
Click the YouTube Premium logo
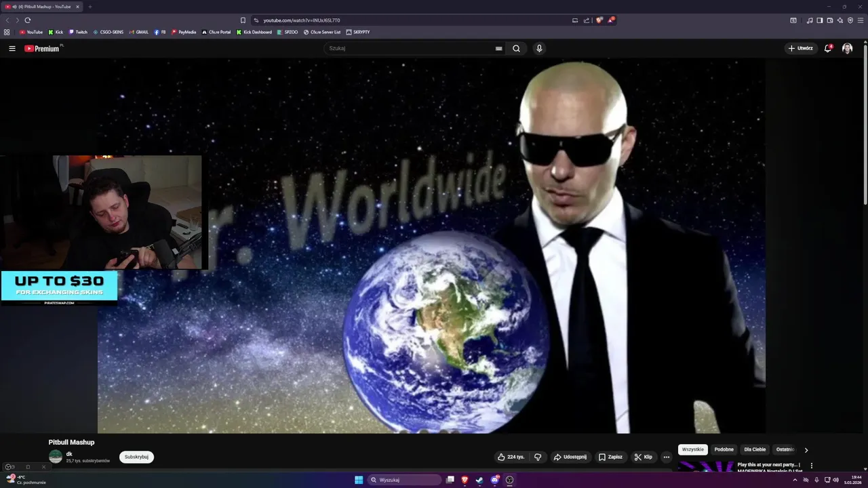(x=43, y=48)
